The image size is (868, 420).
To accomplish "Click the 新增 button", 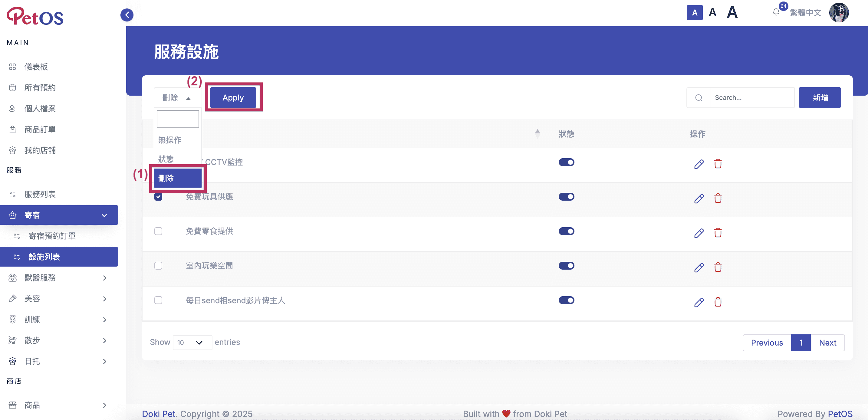I will [x=820, y=98].
